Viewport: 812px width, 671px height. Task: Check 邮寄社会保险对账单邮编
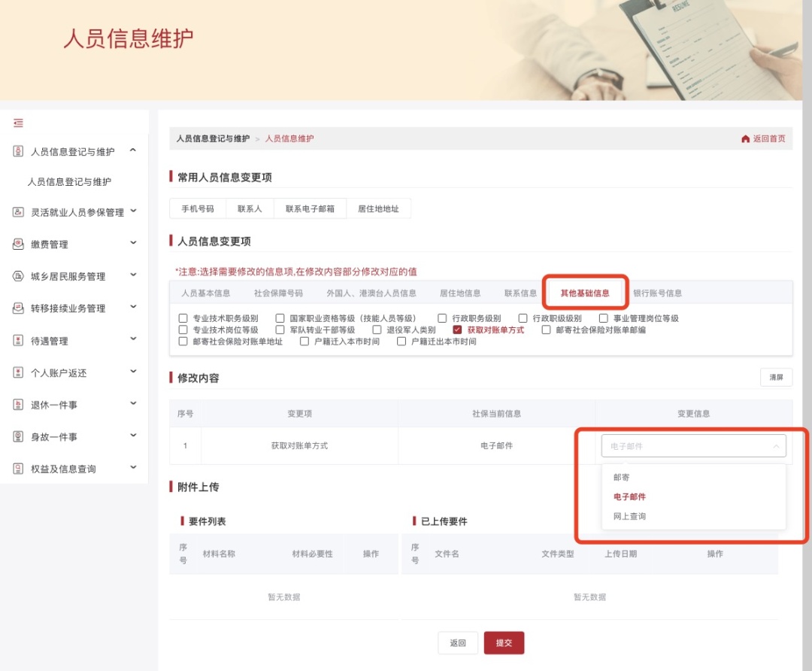click(545, 329)
